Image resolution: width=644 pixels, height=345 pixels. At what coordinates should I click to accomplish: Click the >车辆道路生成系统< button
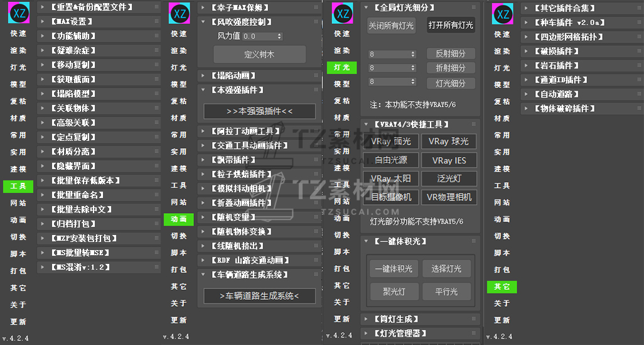click(260, 295)
